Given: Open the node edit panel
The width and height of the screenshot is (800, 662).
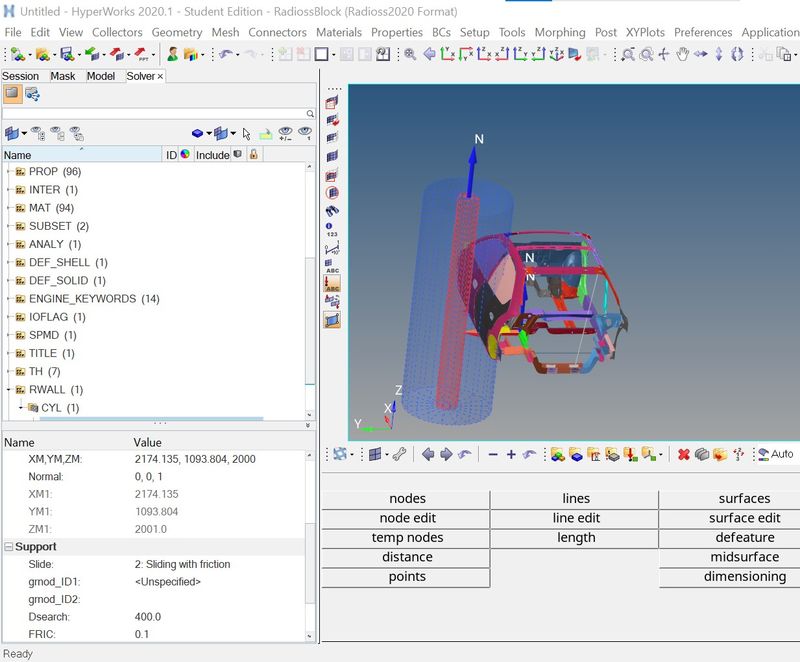Looking at the screenshot, I should [407, 518].
